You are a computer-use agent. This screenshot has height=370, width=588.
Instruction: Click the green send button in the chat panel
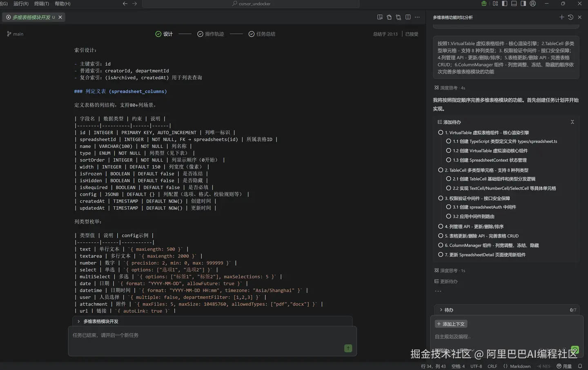[575, 350]
